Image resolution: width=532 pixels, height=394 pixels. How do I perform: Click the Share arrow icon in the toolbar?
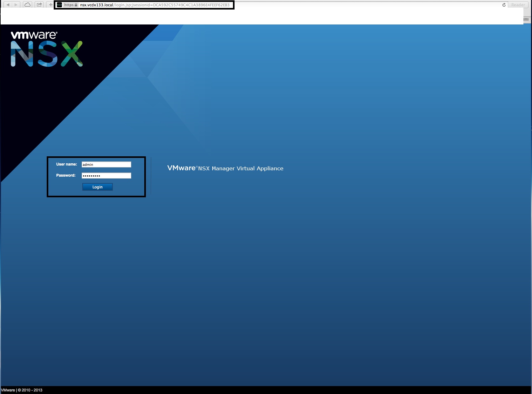[x=39, y=5]
